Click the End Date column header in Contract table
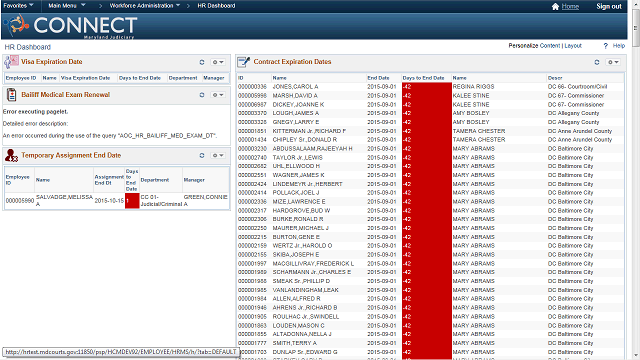 pos(378,78)
